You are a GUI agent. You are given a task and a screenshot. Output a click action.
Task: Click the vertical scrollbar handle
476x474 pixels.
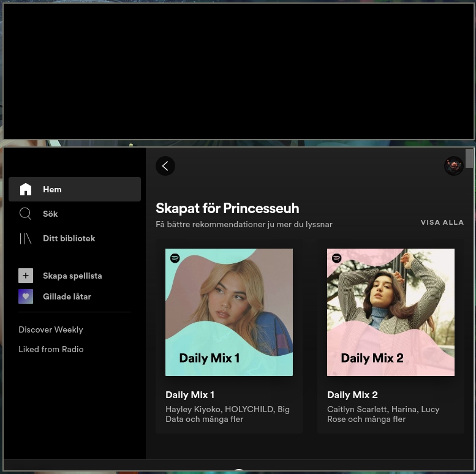(x=469, y=158)
